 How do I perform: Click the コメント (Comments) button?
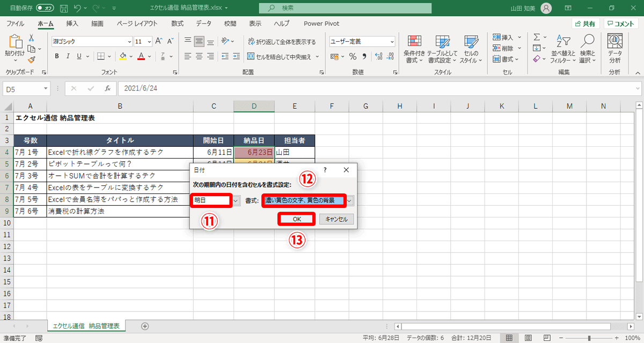click(620, 24)
